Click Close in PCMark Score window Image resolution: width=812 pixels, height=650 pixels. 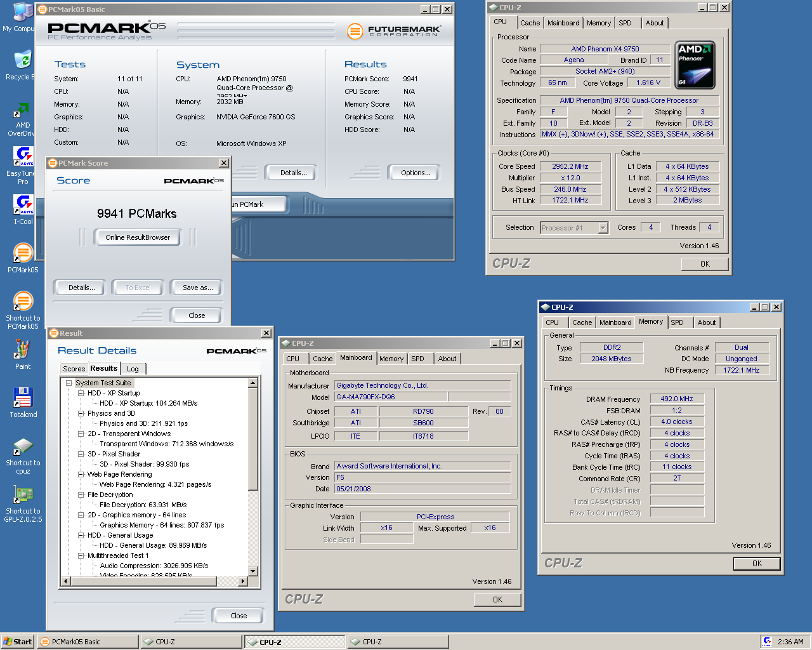(197, 315)
